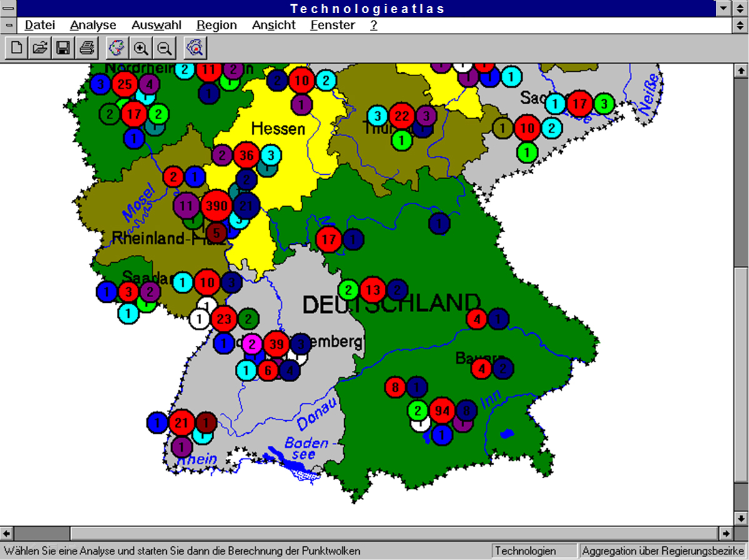Screen dimensions: 749x560
Task: Click Aggregation über Regierungsbezirke status field
Action: tap(663, 551)
